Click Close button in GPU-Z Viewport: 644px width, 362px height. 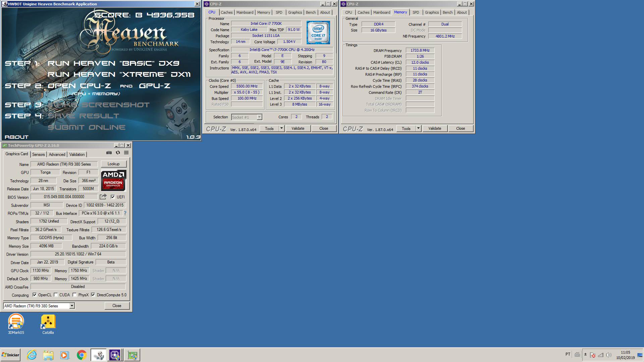pyautogui.click(x=117, y=306)
